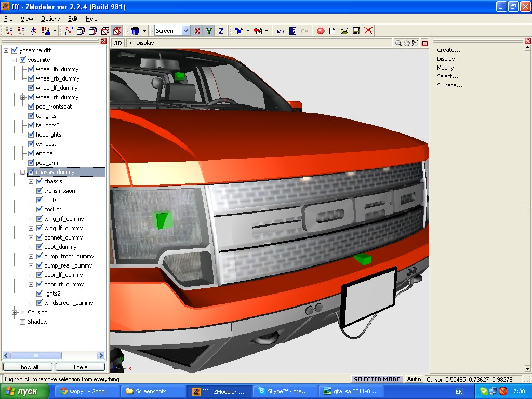The image size is (532, 399).
Task: Click the blue bucket materials icon
Action: [136, 31]
